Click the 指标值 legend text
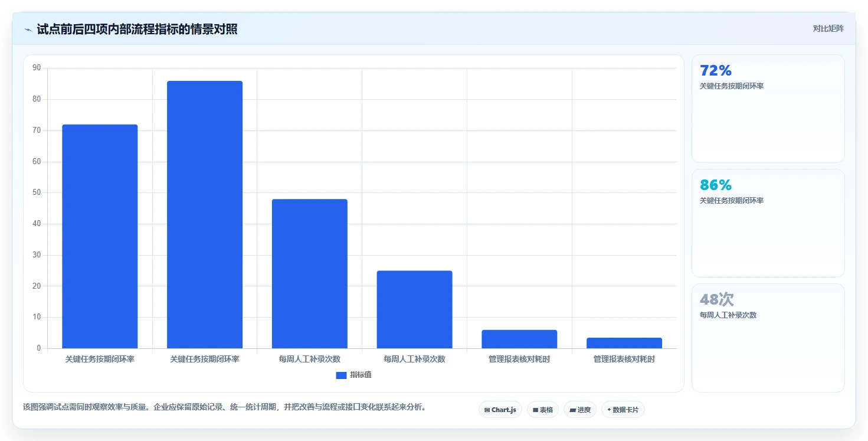 click(x=361, y=375)
